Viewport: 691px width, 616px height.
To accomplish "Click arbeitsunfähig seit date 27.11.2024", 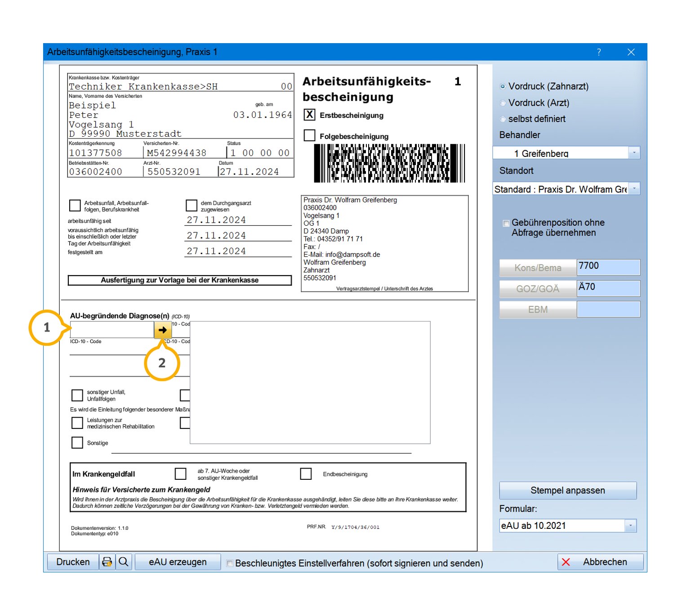I will click(216, 220).
